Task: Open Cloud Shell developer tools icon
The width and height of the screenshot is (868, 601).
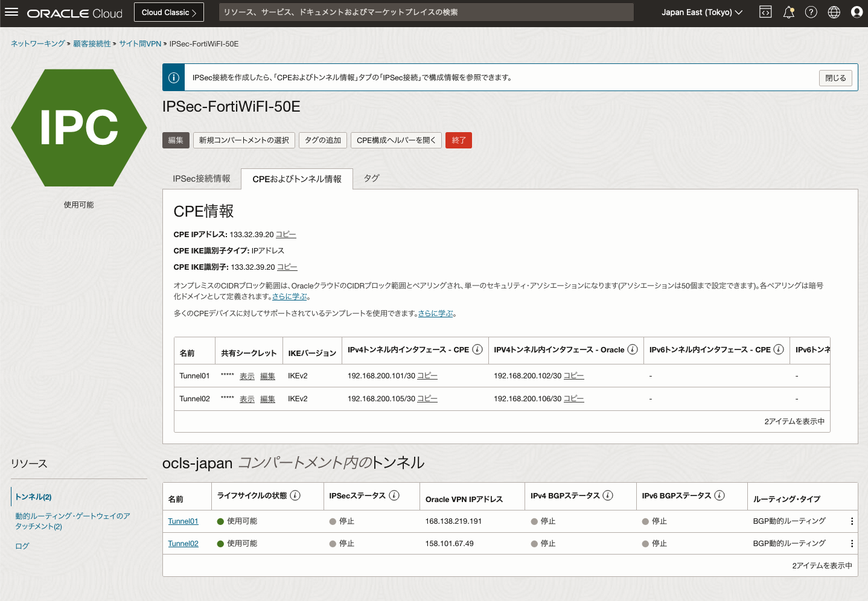Action: click(765, 12)
